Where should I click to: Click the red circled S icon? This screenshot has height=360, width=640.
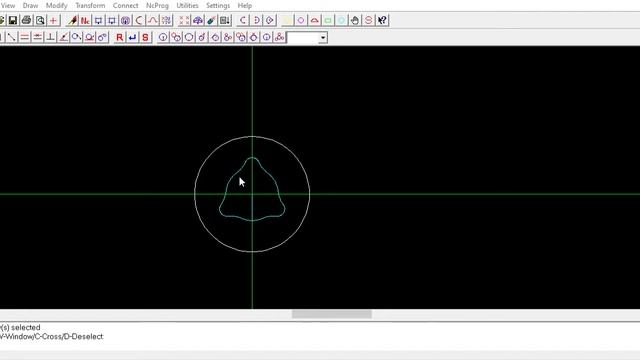click(x=368, y=20)
